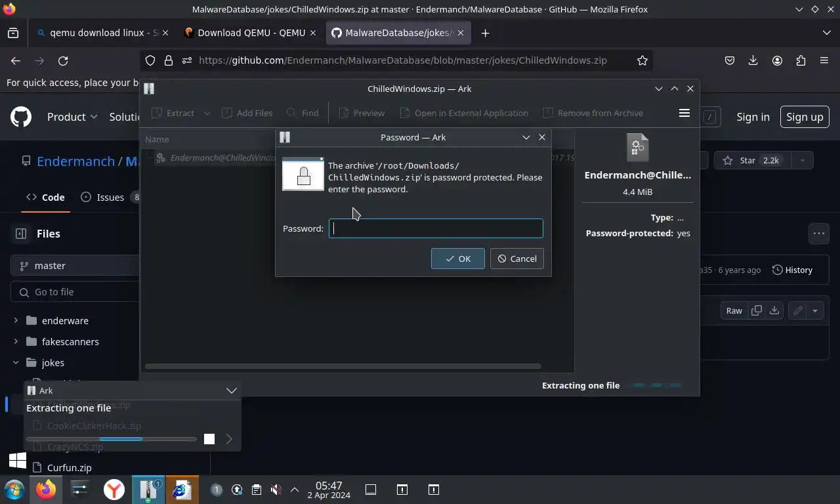Click the Sign up button
The image size is (840, 504).
click(x=804, y=117)
